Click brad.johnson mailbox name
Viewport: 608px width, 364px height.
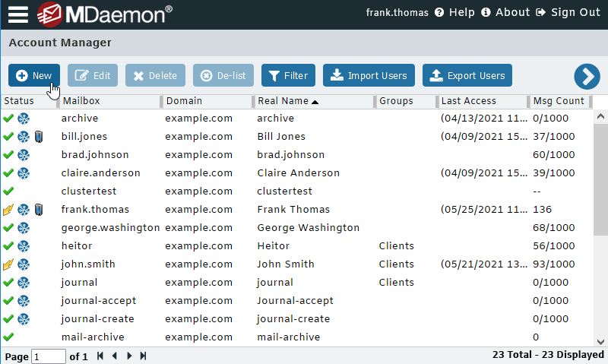pyautogui.click(x=95, y=155)
